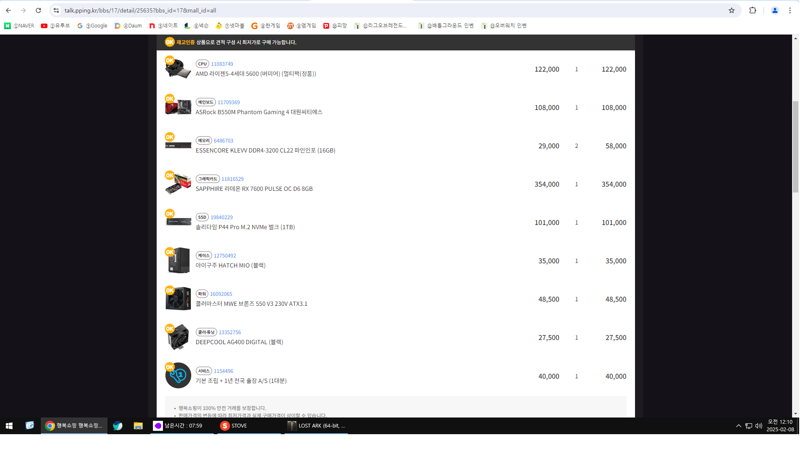Open the DEEPCOOL AG400 cooler thumbnail
The width and height of the screenshot is (800, 450).
point(178,337)
